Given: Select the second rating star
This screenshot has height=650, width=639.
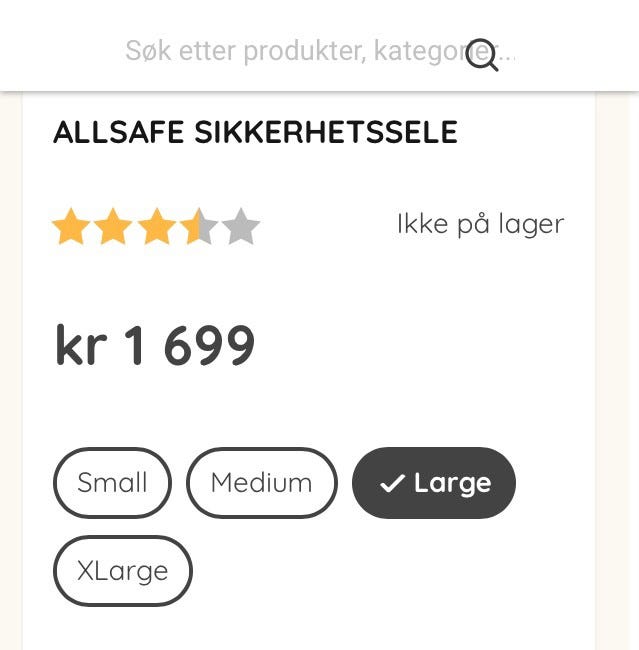Looking at the screenshot, I should click(114, 228).
